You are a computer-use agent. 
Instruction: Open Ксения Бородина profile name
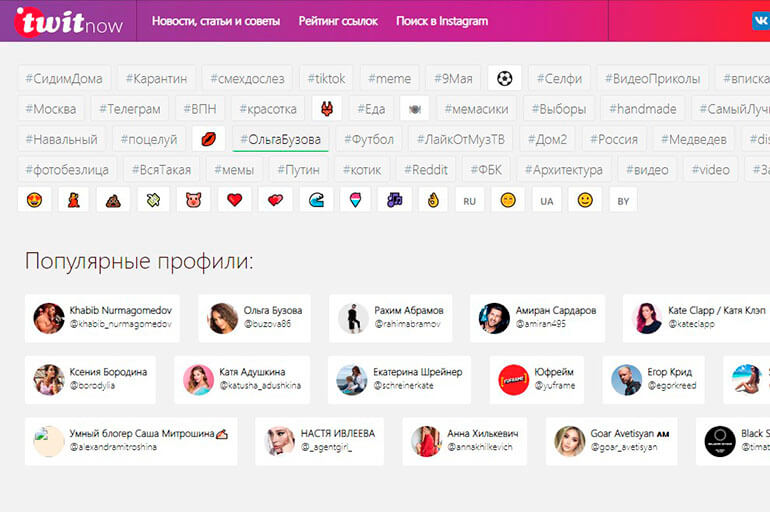pos(108,372)
